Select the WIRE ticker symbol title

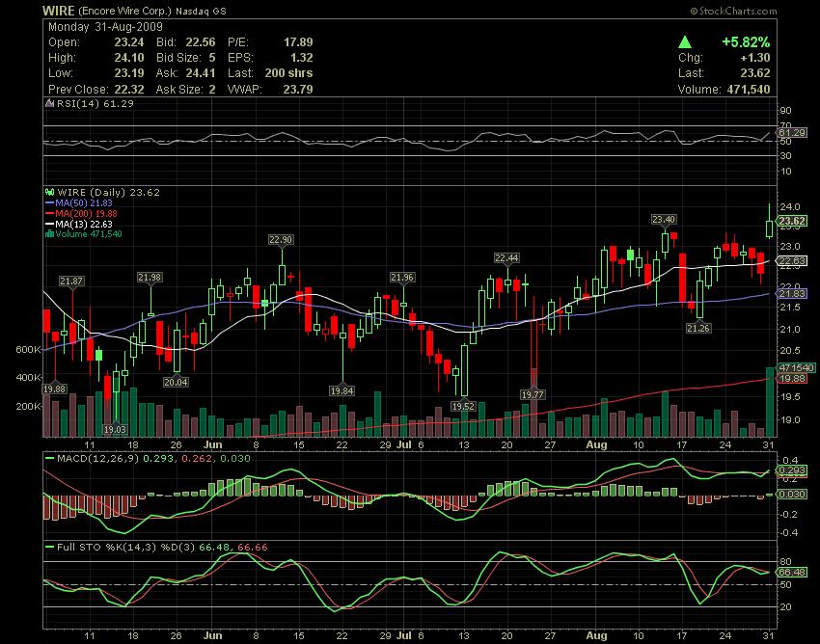coord(59,11)
